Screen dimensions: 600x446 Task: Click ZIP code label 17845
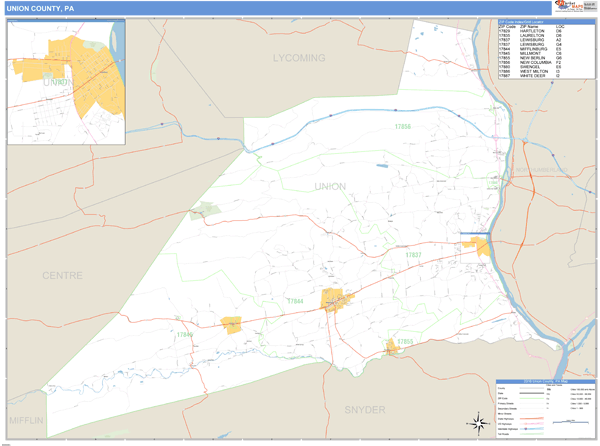(184, 335)
